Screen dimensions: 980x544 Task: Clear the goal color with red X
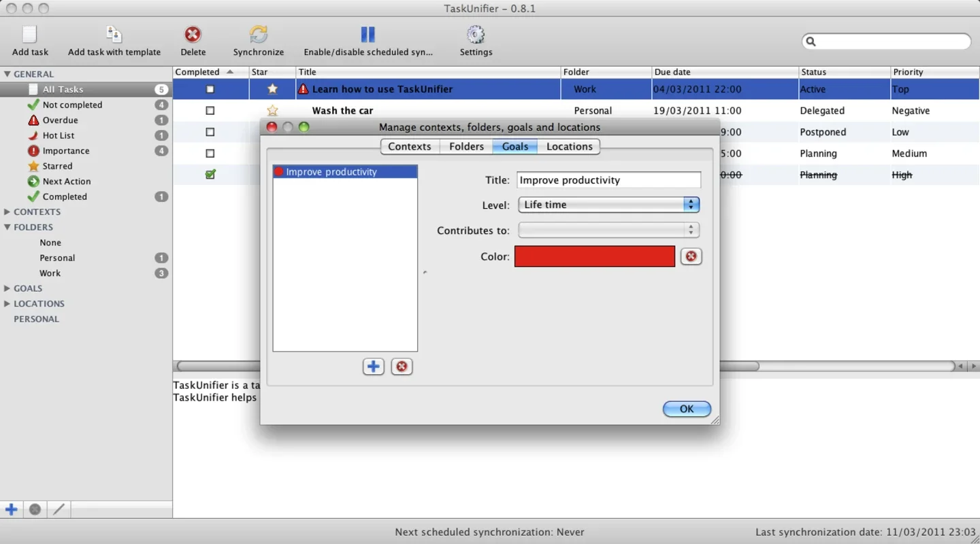pyautogui.click(x=691, y=256)
